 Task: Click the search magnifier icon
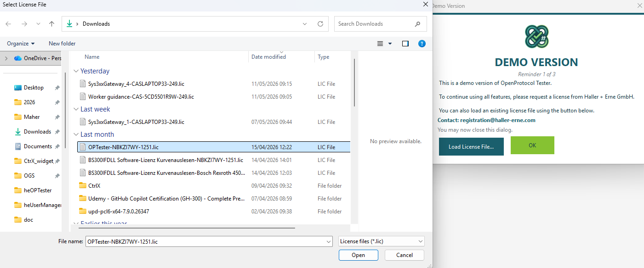[x=417, y=24]
